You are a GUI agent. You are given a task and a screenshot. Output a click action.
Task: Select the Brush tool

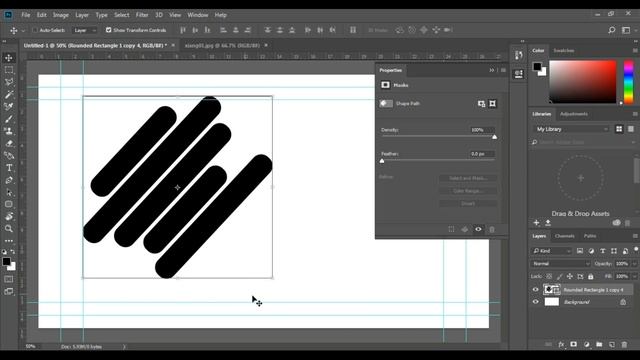tap(9, 119)
